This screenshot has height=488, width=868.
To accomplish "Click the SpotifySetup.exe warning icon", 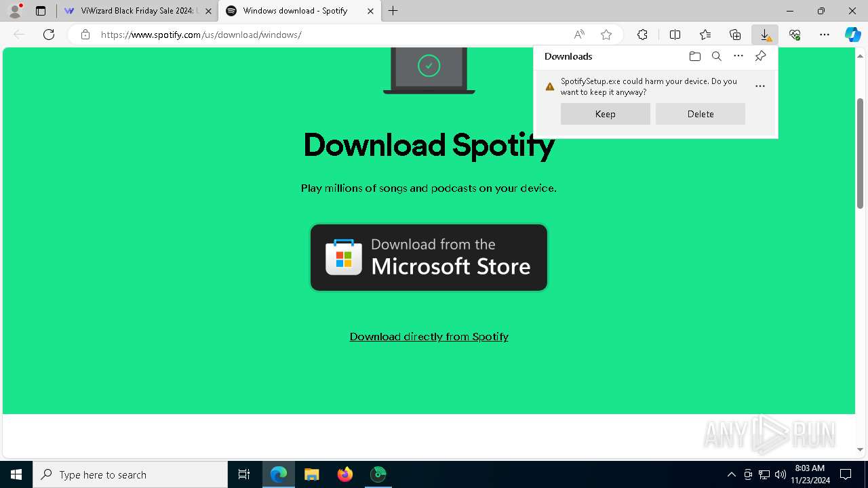I will click(x=550, y=86).
